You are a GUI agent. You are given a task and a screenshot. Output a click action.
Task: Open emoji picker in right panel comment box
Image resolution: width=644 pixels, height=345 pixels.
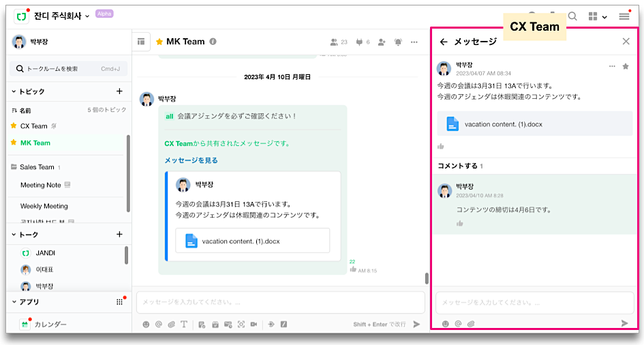point(445,324)
